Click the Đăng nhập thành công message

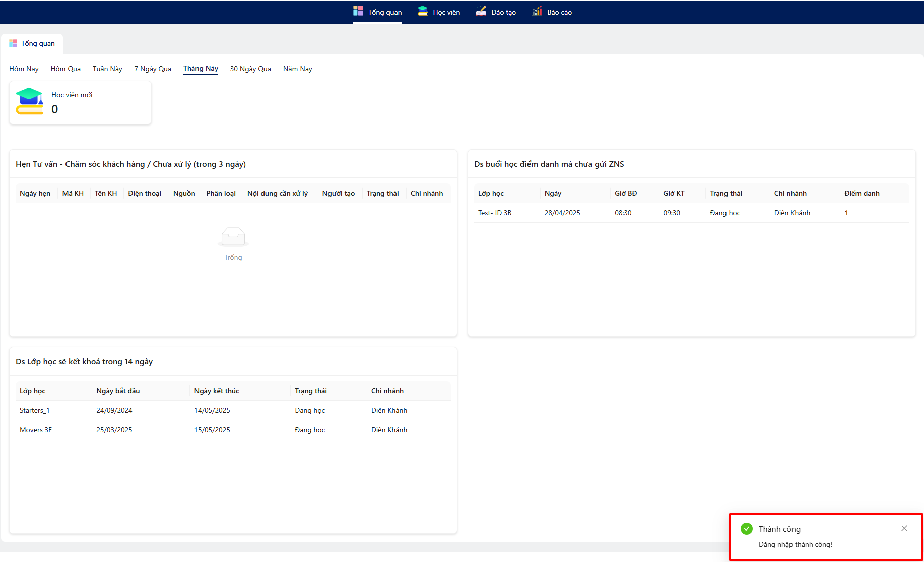coord(796,544)
